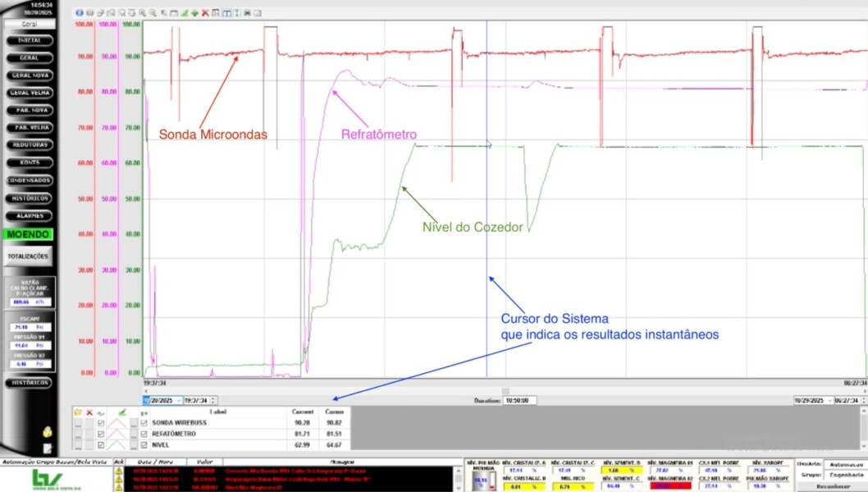868x492 pixels.
Task: Open the ALARMES screen
Action: click(30, 216)
